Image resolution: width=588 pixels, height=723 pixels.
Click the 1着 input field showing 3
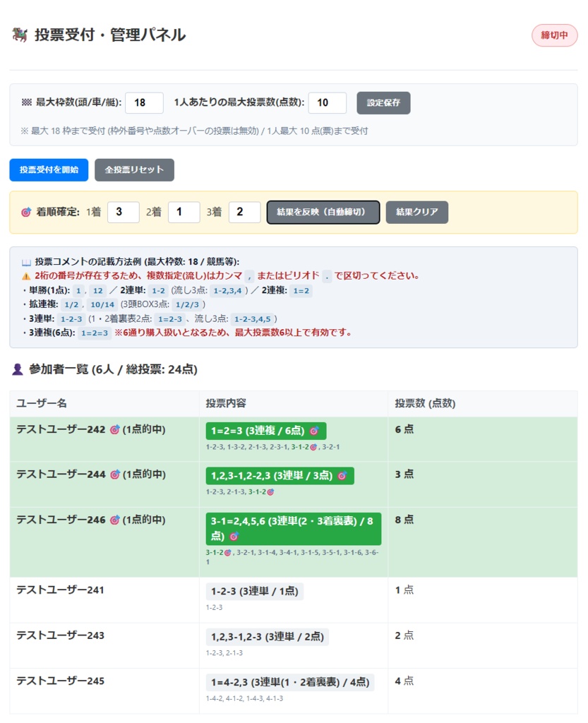(x=124, y=212)
